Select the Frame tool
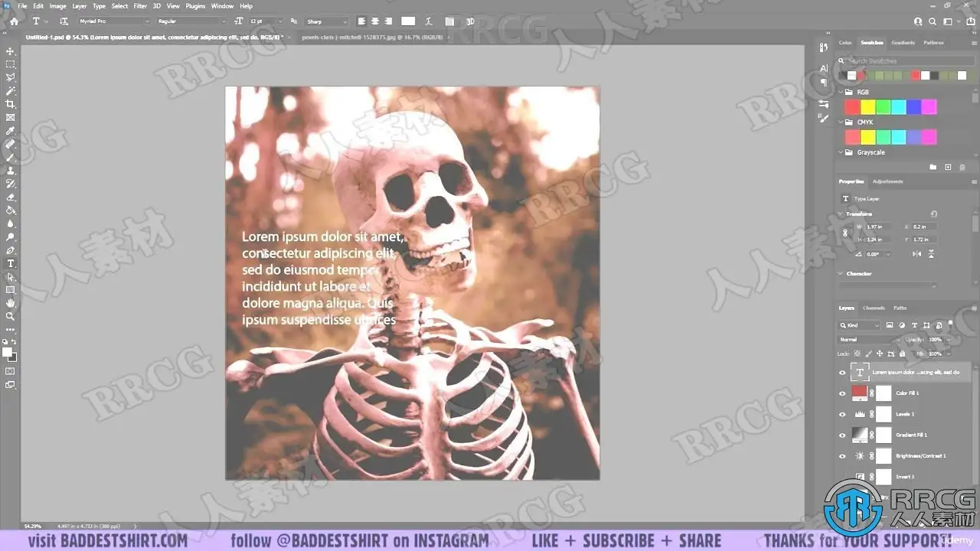 pos(11,117)
